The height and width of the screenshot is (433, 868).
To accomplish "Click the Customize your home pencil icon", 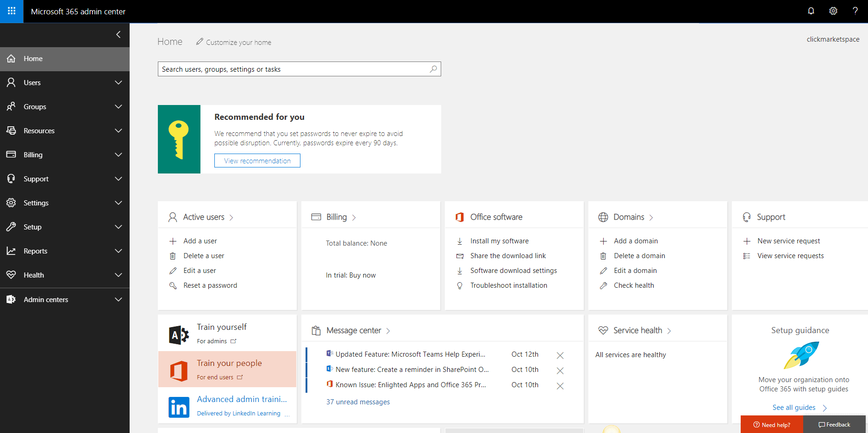I will (200, 42).
